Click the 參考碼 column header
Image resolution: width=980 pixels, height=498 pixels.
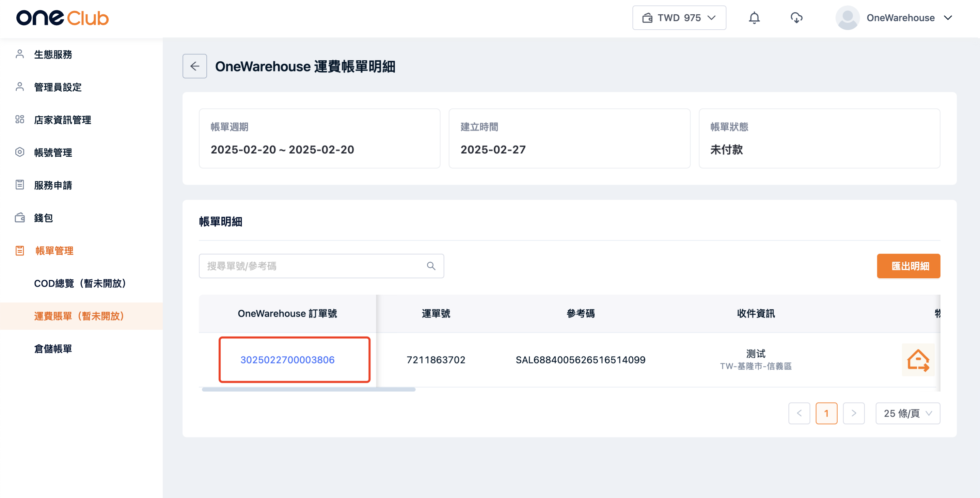click(x=581, y=313)
